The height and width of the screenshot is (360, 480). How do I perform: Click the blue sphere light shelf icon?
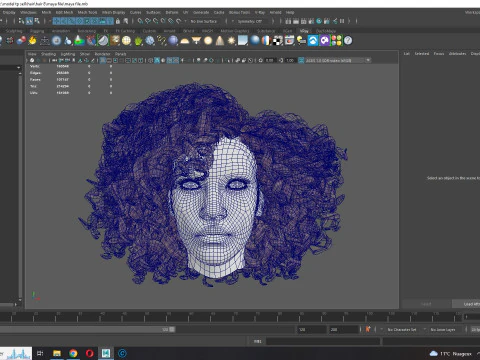coord(173,40)
